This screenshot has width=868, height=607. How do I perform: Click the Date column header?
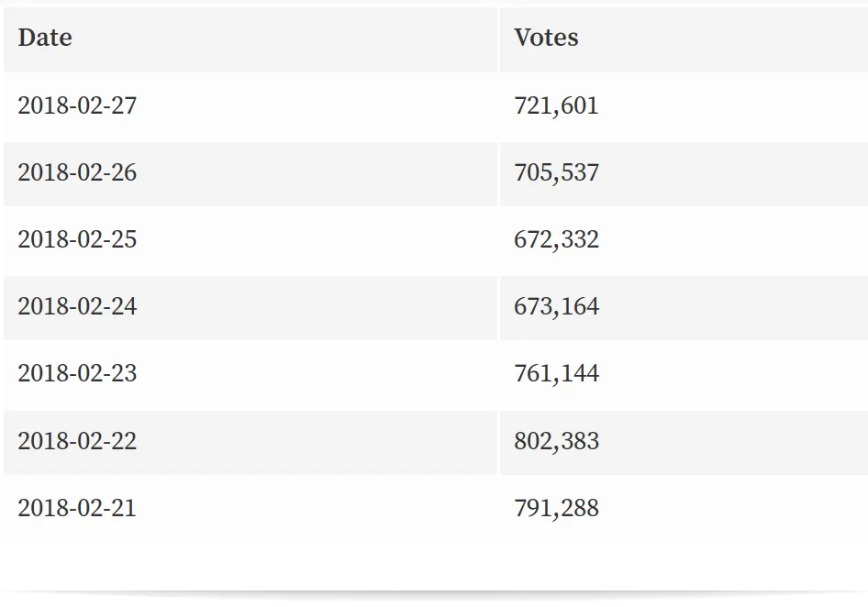pos(250,39)
